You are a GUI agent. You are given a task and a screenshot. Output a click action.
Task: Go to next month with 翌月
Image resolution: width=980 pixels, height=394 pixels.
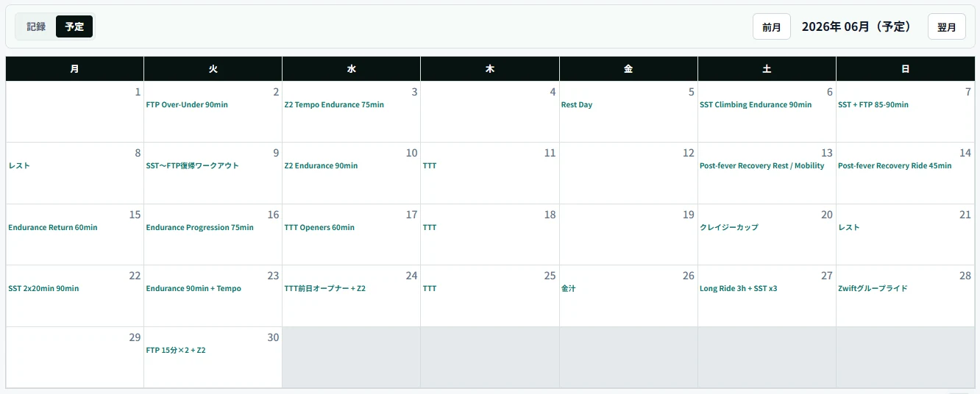pyautogui.click(x=946, y=26)
